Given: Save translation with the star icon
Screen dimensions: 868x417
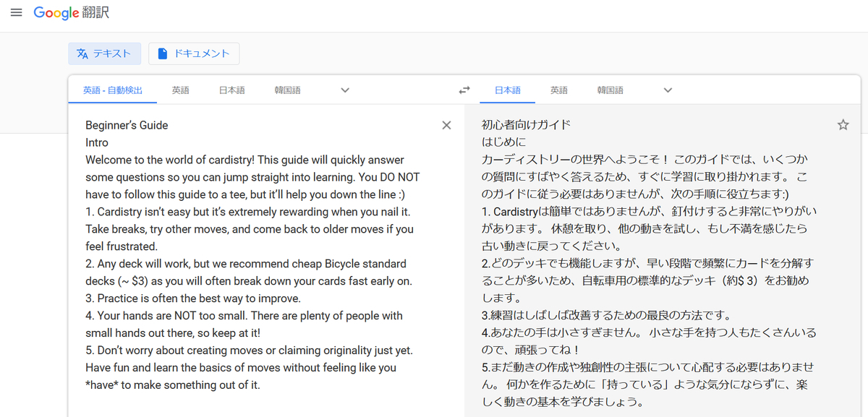Looking at the screenshot, I should 843,125.
